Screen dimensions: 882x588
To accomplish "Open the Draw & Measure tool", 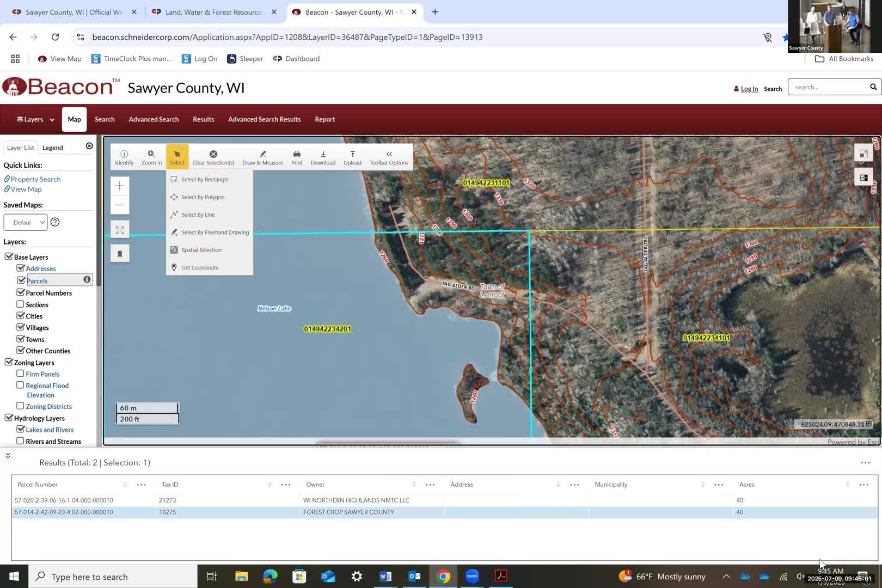I will point(262,157).
